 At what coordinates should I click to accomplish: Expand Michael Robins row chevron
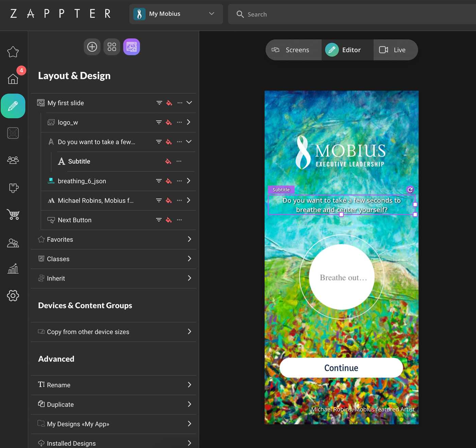coord(189,200)
